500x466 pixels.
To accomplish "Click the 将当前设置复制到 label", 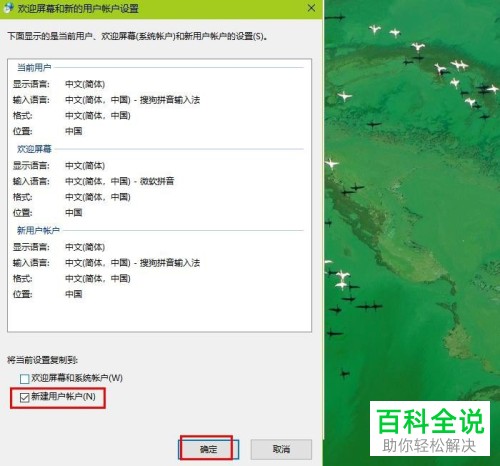I will (x=43, y=360).
